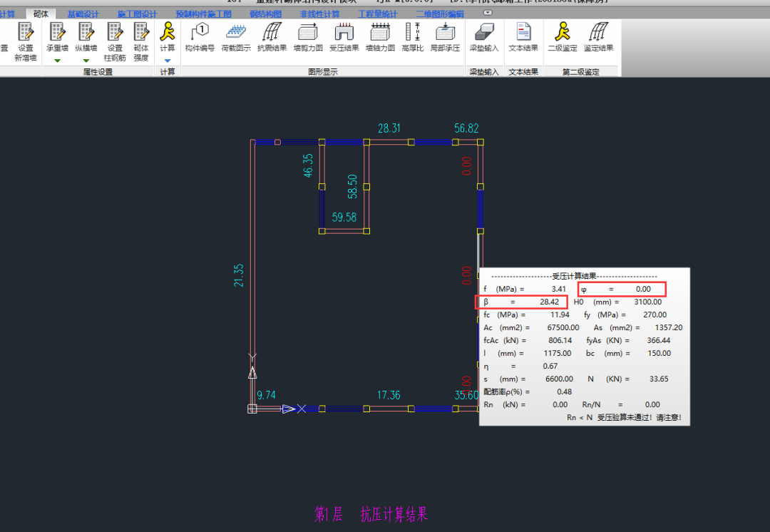Switch to the 砌体 ribbon tab
Viewport: 770px width, 532px height.
pos(41,14)
